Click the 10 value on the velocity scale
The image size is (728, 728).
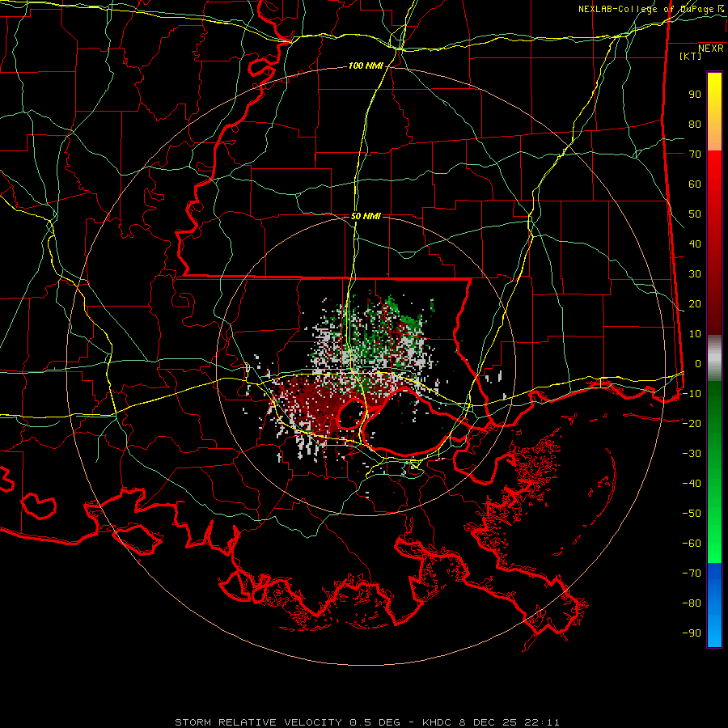(695, 334)
